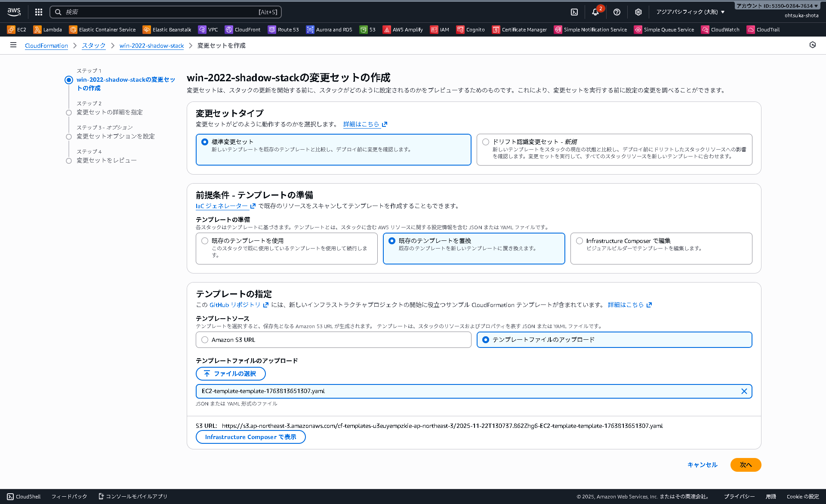Open the Lambda service shortcut

click(x=47, y=29)
